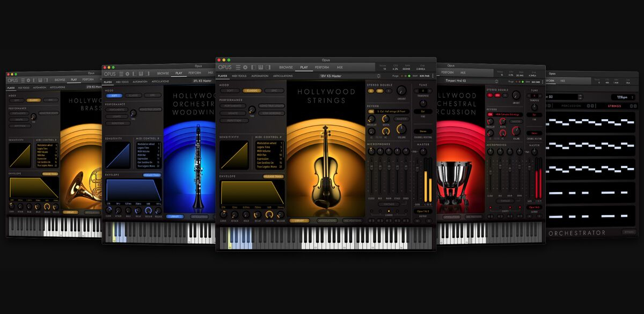Open the Opus 1 & 2 output dropdown
The height and width of the screenshot is (314, 644).
click(423, 211)
